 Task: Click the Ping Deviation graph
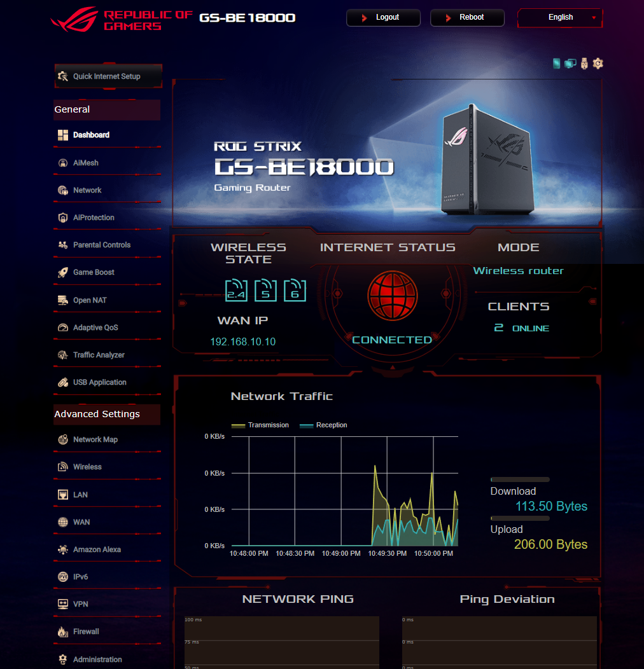(500, 642)
